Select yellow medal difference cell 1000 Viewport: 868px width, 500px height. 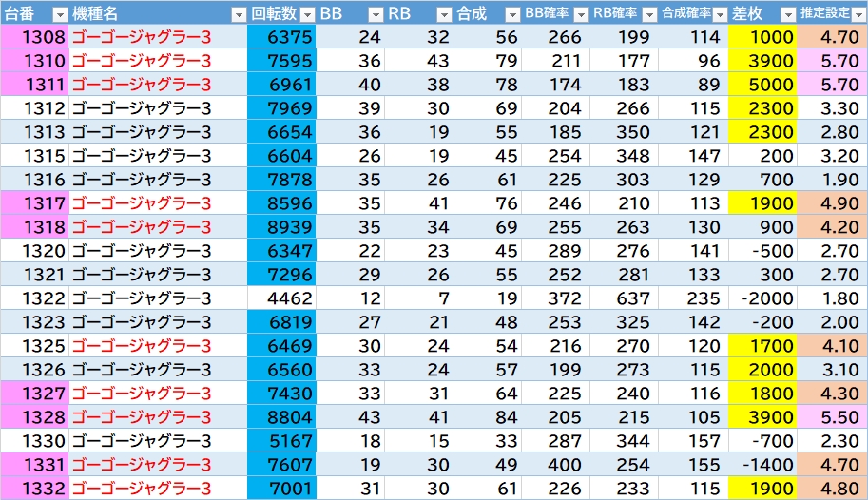point(762,36)
